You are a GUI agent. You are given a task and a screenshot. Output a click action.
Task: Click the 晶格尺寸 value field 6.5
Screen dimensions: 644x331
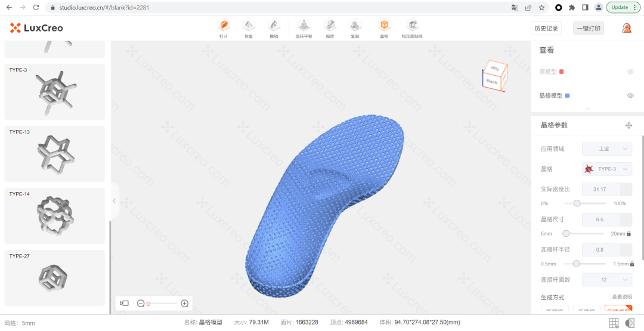click(601, 219)
